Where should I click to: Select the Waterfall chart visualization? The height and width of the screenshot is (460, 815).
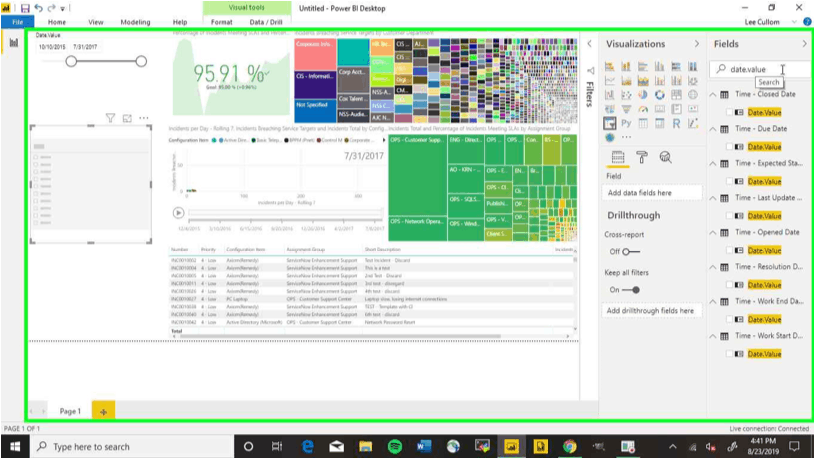610,95
